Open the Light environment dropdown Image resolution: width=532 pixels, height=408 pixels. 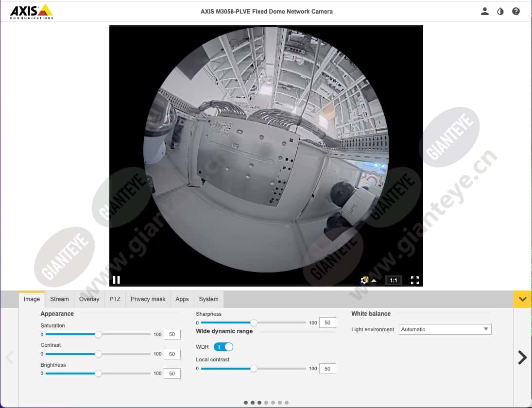coord(445,329)
